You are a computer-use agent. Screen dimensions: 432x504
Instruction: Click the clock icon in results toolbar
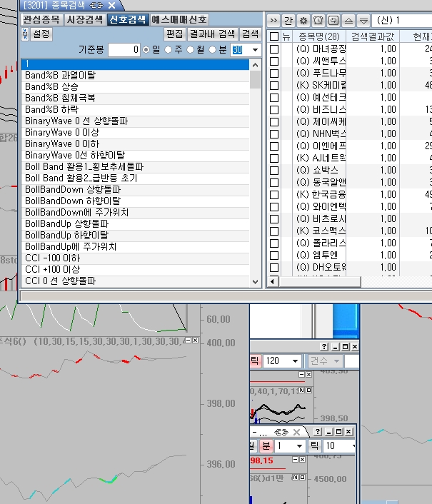click(317, 20)
